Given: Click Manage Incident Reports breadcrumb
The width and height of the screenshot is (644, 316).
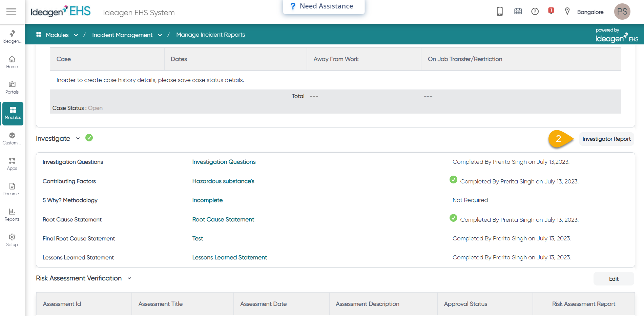Looking at the screenshot, I should click(x=210, y=35).
